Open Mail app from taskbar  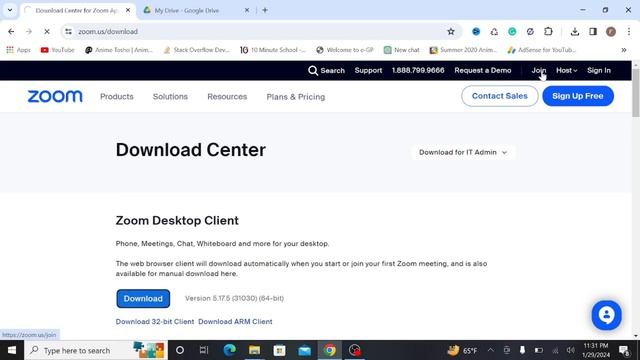coord(304,350)
